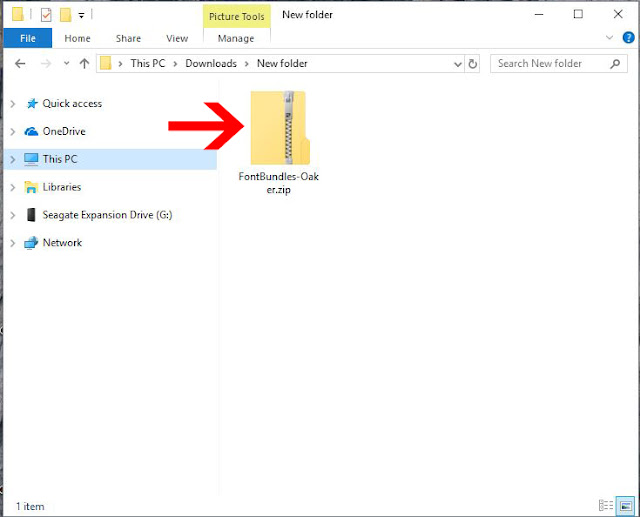Screen dimensions: 640x517
Task: Click the Search New folder field
Action: tap(559, 64)
